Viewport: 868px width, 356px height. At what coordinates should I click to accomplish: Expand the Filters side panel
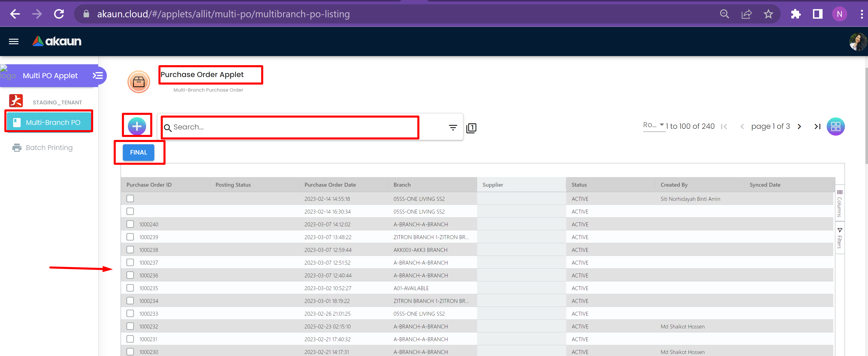click(839, 238)
